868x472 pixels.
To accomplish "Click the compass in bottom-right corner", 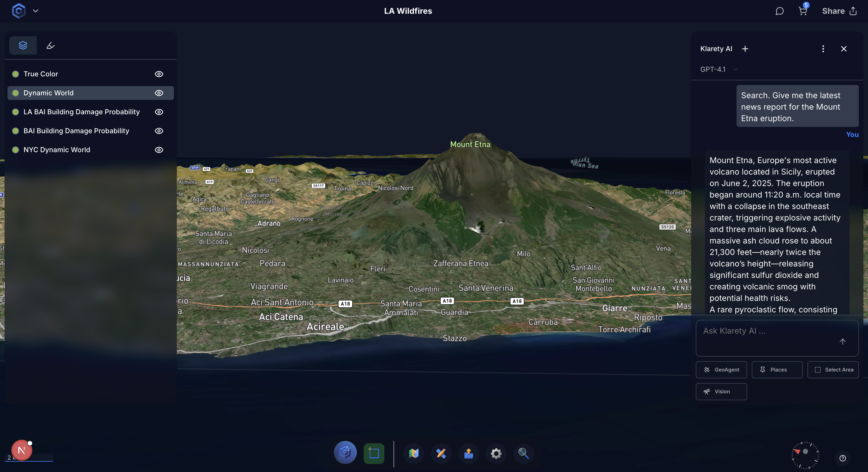I will tap(805, 455).
